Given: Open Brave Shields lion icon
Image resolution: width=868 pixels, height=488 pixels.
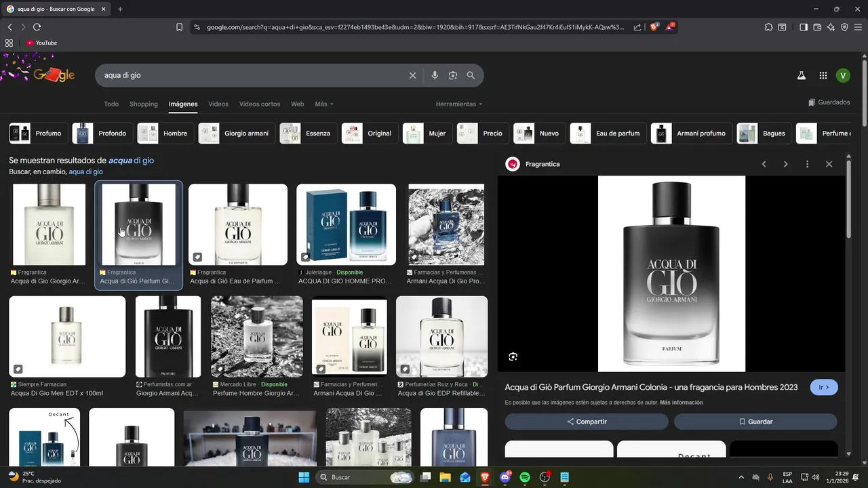Looking at the screenshot, I should click(654, 27).
